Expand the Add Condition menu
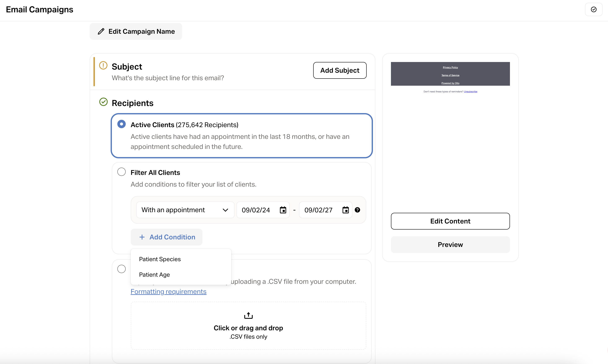This screenshot has width=608, height=364. click(x=167, y=237)
